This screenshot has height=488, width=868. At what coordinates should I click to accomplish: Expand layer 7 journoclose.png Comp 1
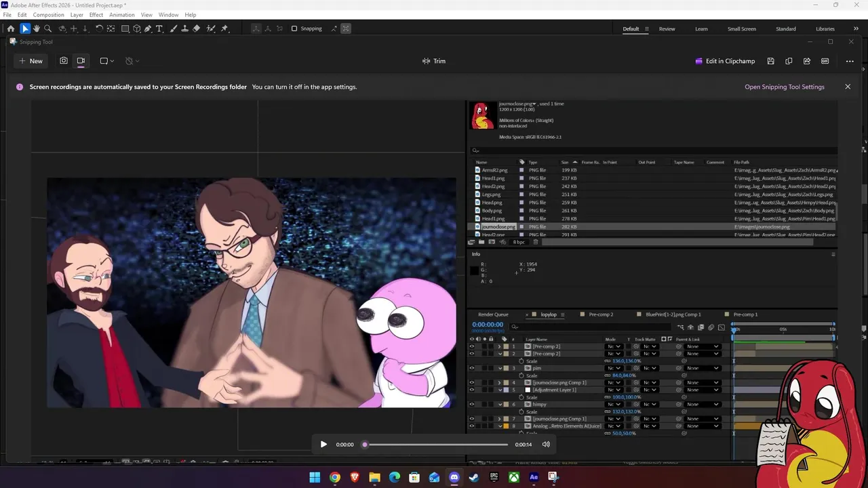(500, 419)
